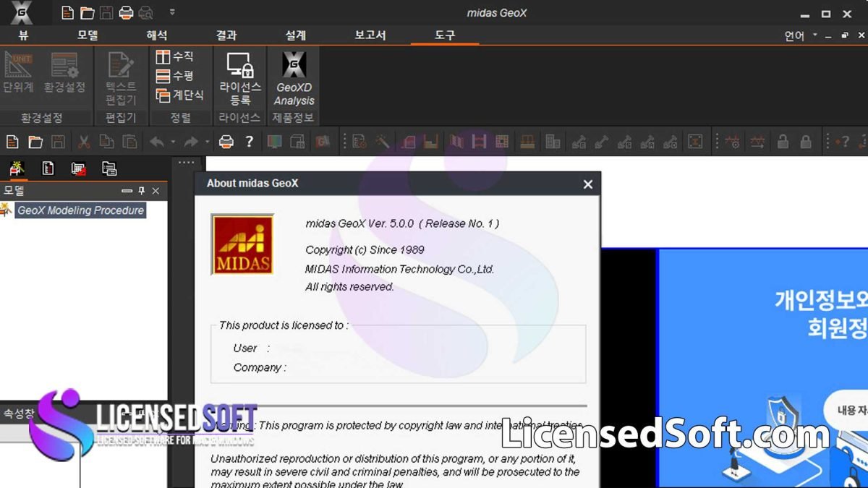Viewport: 868px width, 488px height.
Task: Click the first panel tab icon above 모델
Action: (x=17, y=169)
